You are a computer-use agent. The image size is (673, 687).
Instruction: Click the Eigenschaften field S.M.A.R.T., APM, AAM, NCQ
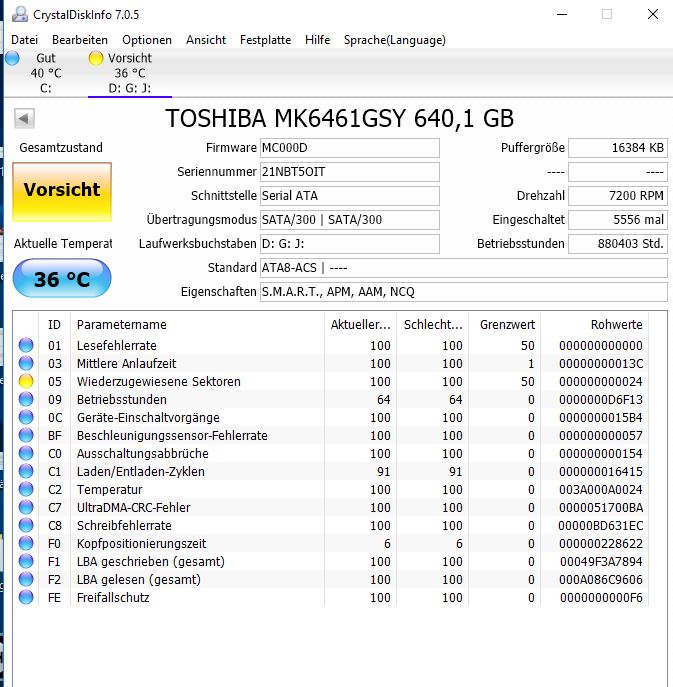pyautogui.click(x=464, y=292)
